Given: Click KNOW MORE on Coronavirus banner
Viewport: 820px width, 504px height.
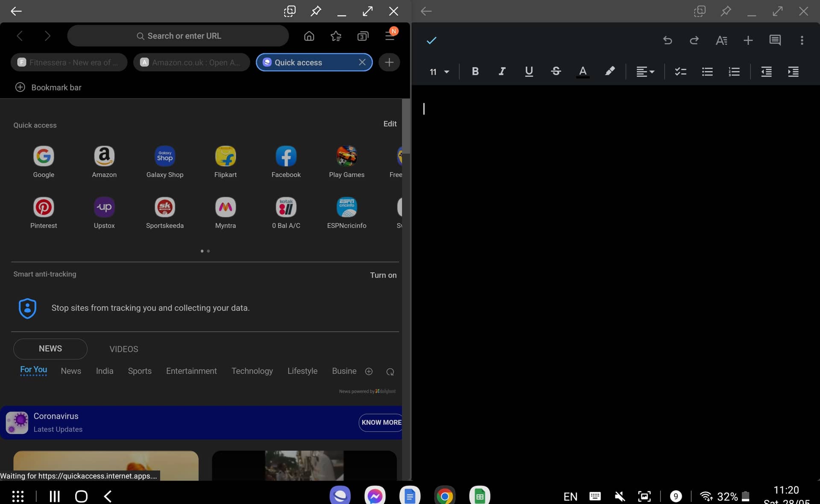Looking at the screenshot, I should click(381, 422).
